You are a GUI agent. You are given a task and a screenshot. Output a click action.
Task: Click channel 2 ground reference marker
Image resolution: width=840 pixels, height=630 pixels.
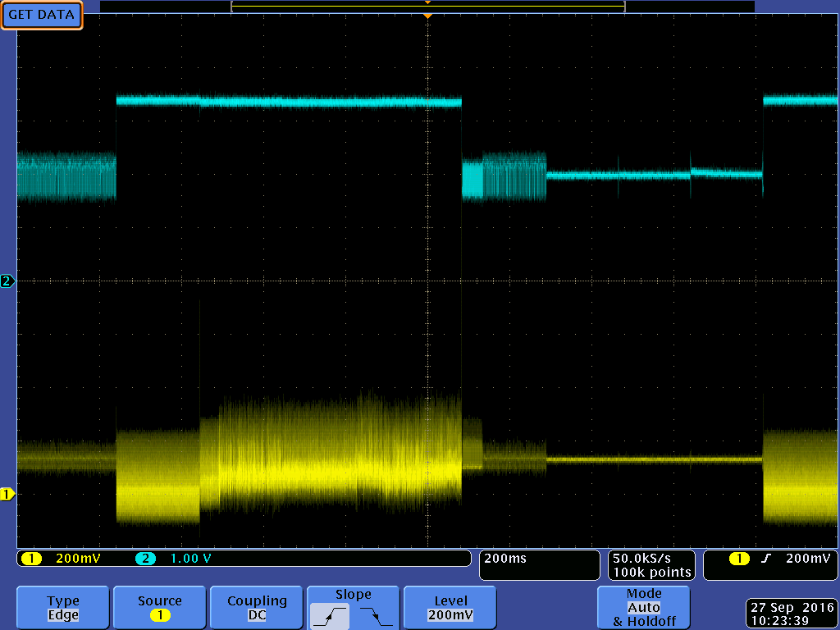7,281
